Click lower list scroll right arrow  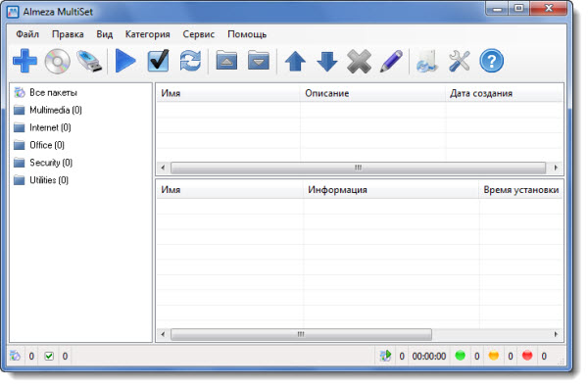pyautogui.click(x=556, y=334)
